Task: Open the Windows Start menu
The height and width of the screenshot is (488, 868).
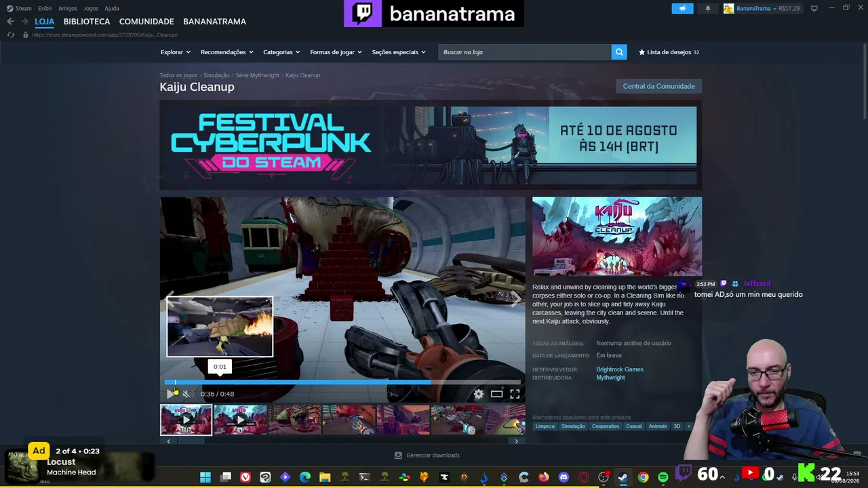Action: (205, 477)
